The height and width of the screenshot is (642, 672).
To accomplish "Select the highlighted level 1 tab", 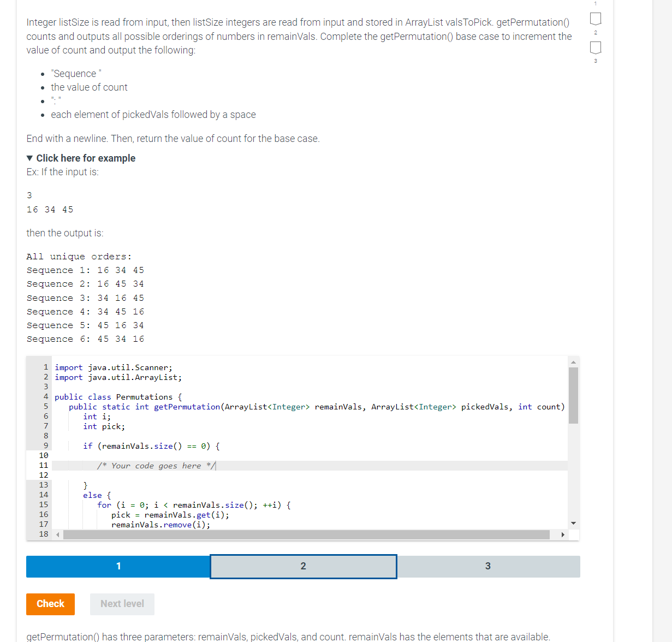I will coord(118,566).
